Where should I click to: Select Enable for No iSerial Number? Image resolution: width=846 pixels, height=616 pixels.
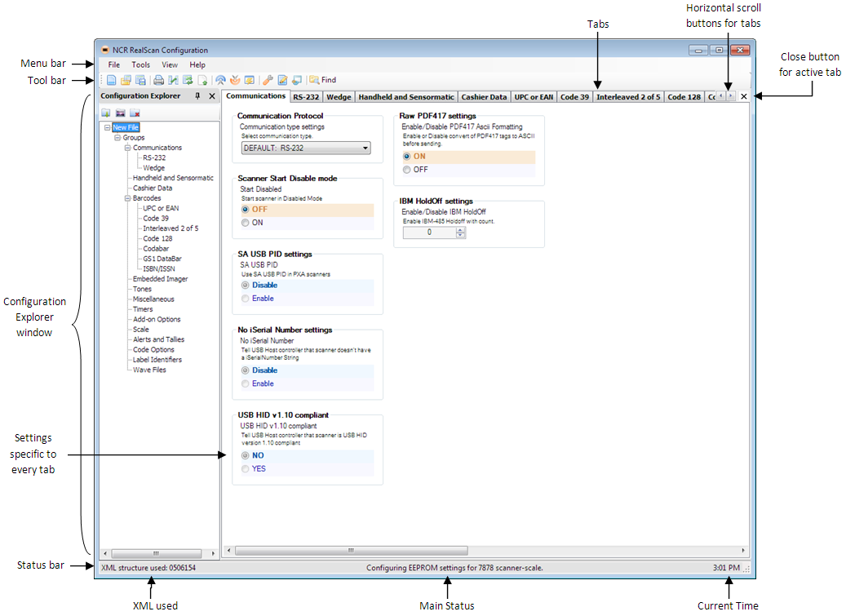(x=246, y=384)
